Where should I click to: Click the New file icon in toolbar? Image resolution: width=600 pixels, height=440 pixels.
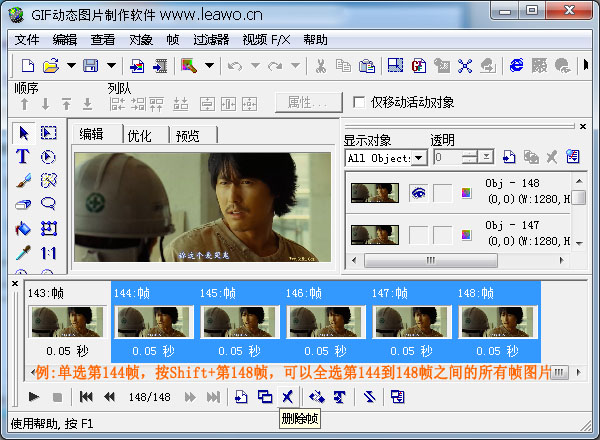28,66
